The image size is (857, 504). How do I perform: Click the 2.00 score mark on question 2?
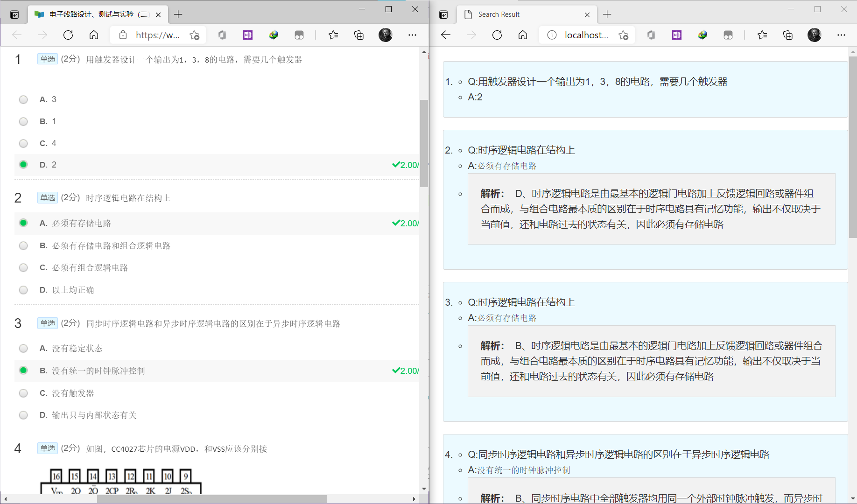(x=406, y=223)
